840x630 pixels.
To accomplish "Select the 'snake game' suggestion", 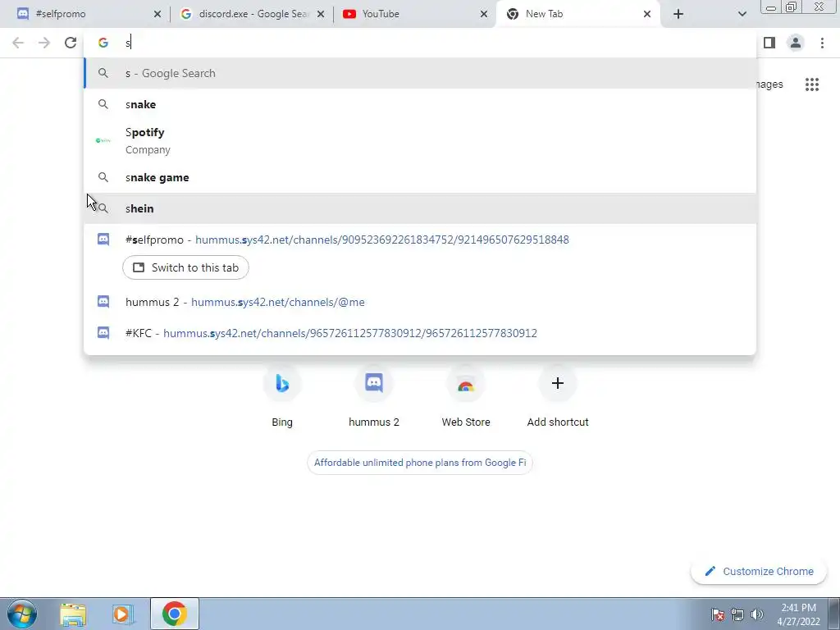I will (420, 177).
